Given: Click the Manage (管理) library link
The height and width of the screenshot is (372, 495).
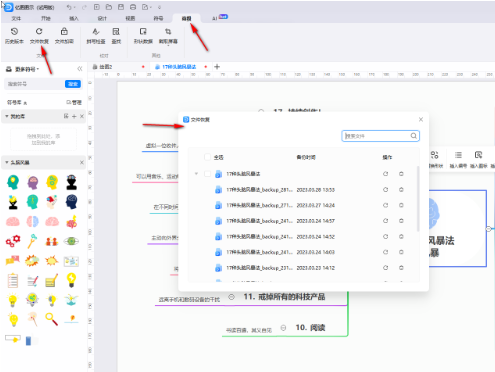Looking at the screenshot, I should tap(74, 102).
